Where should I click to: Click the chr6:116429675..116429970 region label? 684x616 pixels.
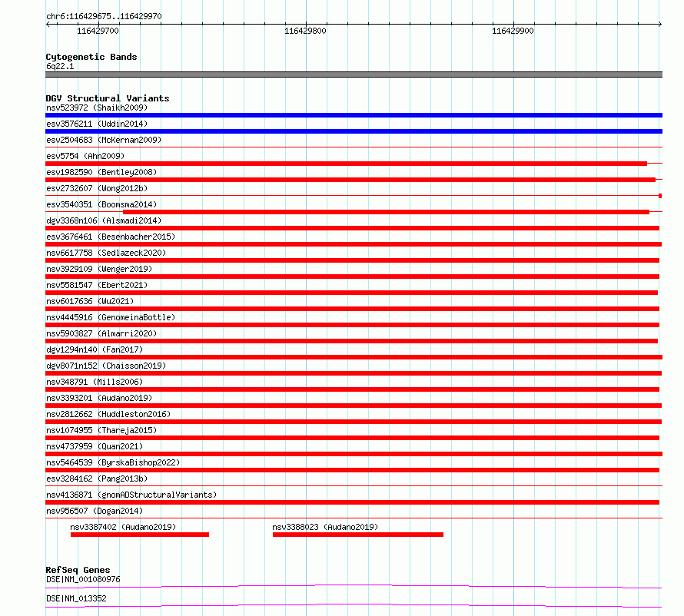pyautogui.click(x=104, y=16)
